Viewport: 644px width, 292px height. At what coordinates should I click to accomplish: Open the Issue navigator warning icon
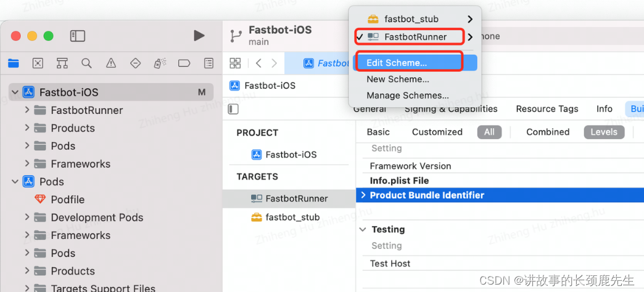click(x=111, y=63)
